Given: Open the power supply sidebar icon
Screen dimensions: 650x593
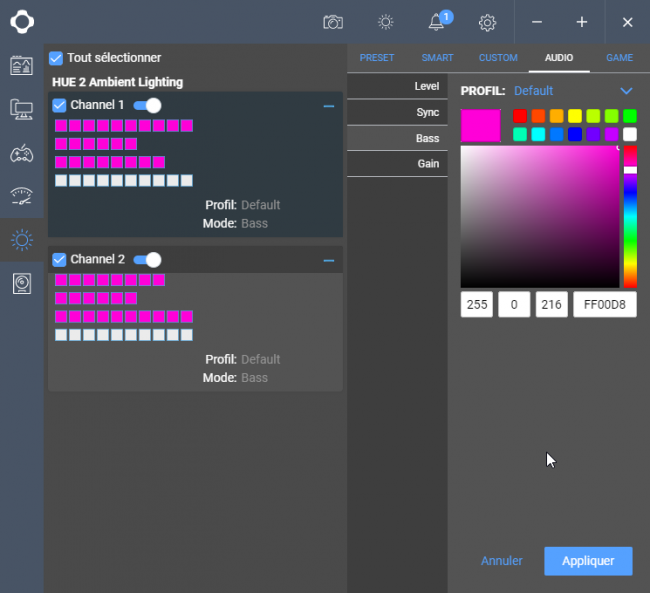Looking at the screenshot, I should (x=22, y=284).
